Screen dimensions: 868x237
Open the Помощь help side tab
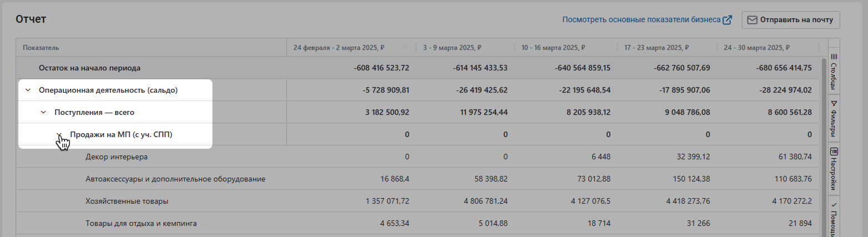coord(834,218)
